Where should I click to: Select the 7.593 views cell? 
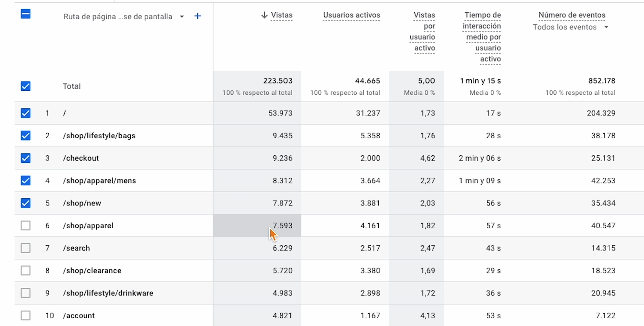pyautogui.click(x=282, y=226)
